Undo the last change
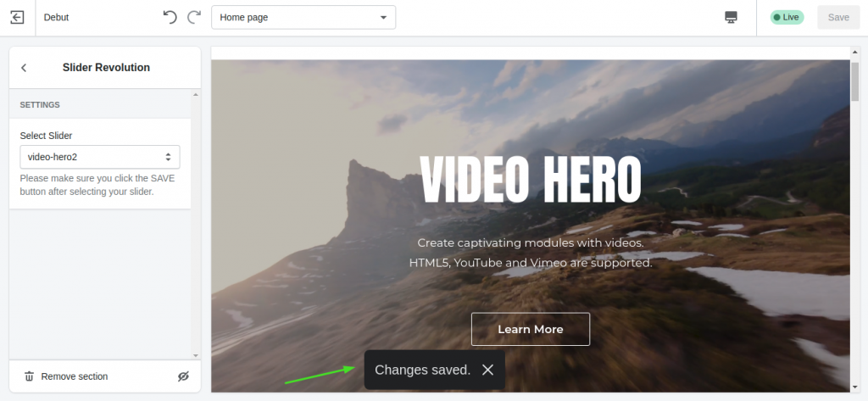 170,17
